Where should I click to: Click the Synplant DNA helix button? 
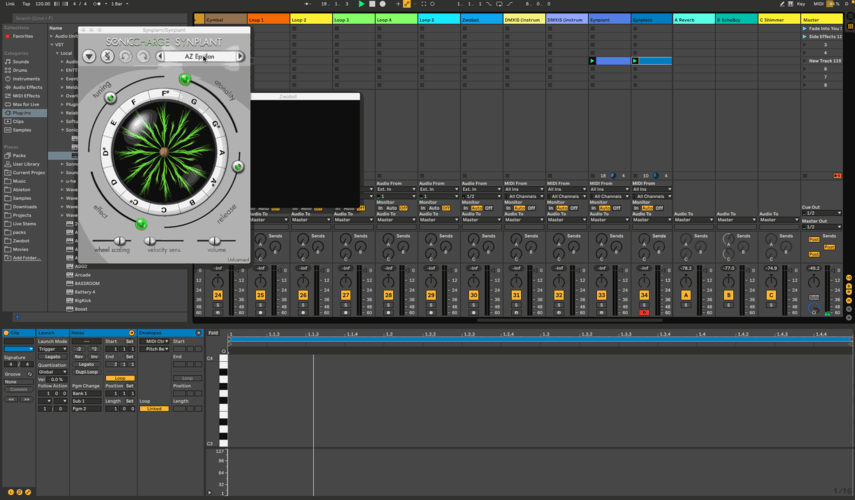[107, 56]
